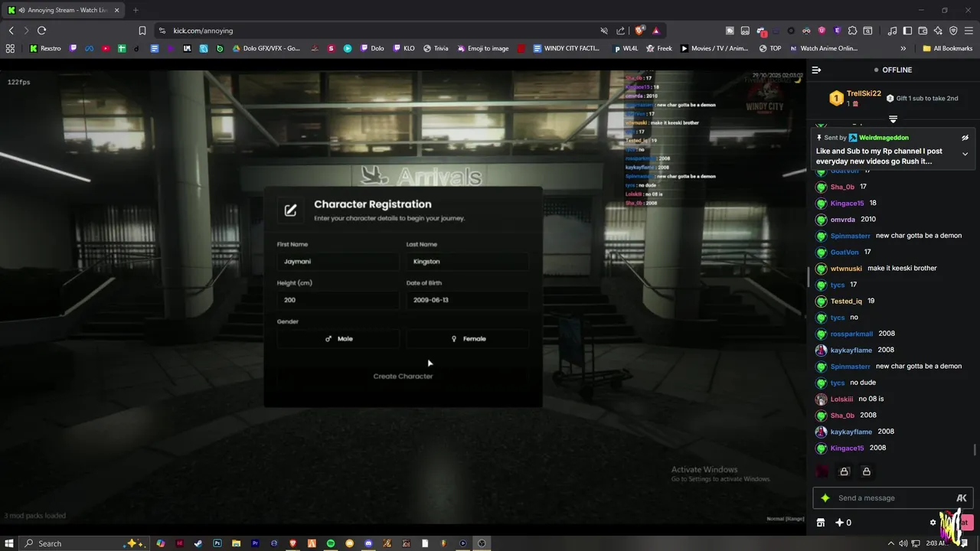Open Brave Rewards triangle icon
Viewport: 980px width, 551px height.
(656, 31)
